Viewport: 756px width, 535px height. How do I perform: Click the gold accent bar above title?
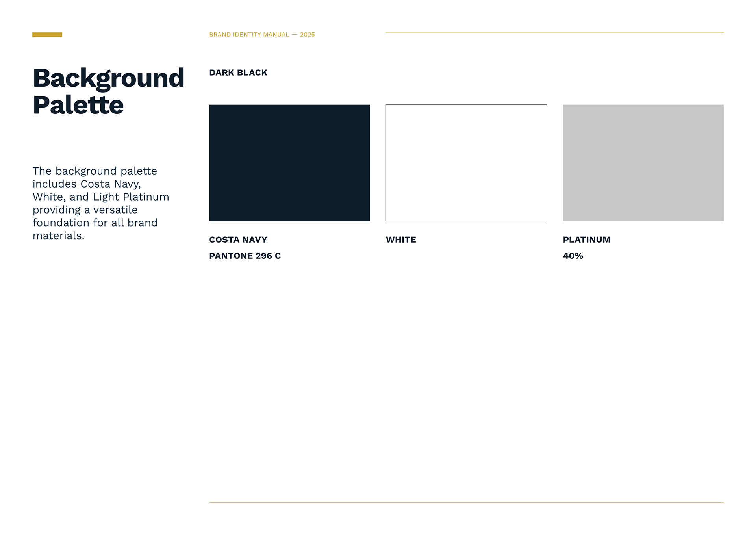point(47,35)
